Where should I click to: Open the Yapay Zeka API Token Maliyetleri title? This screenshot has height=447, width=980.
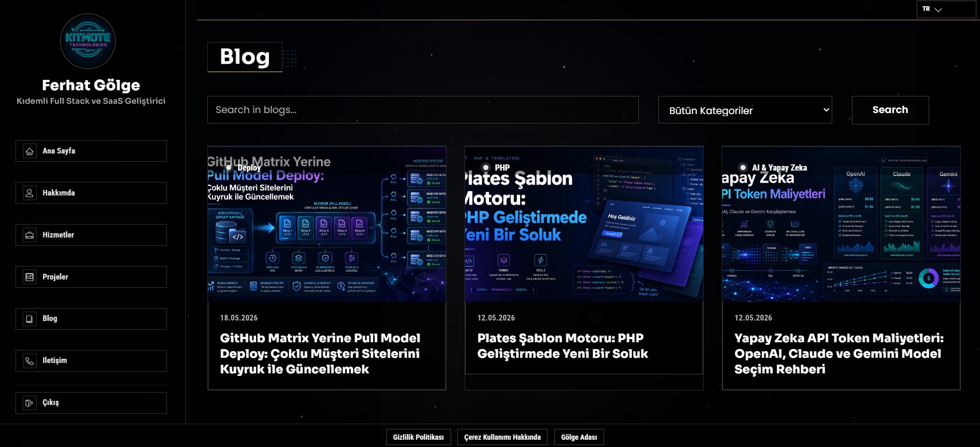click(839, 354)
